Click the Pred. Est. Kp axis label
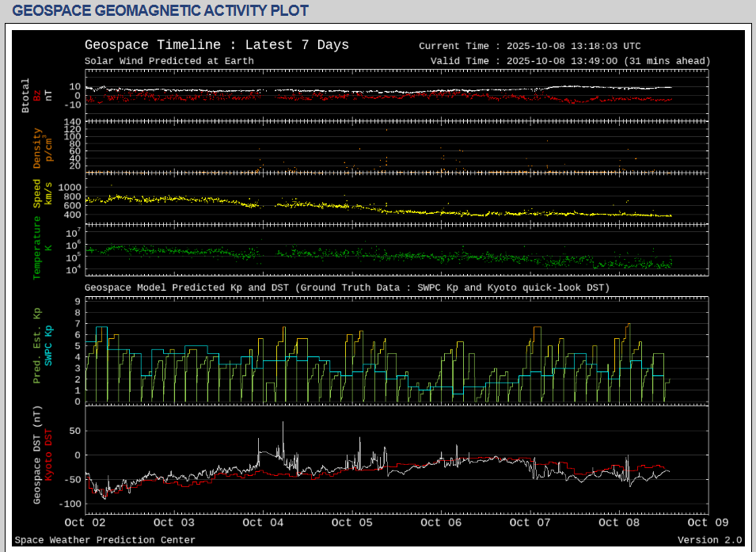The image size is (756, 552). click(x=37, y=346)
